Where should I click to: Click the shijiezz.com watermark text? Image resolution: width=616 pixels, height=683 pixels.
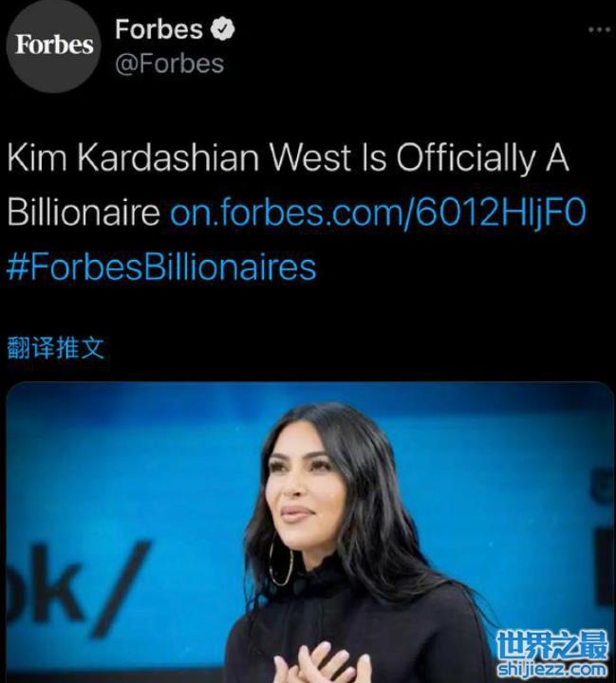click(x=552, y=669)
